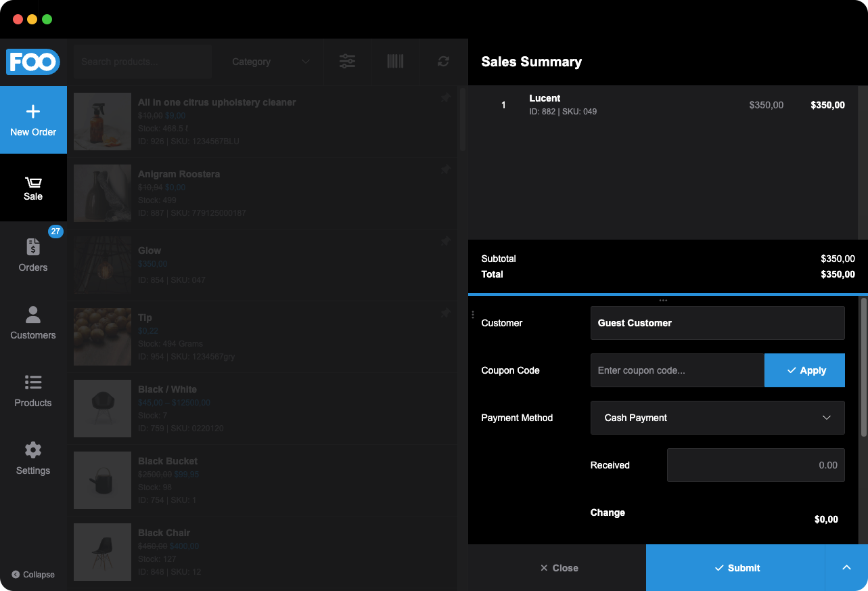Toggle pin on Anigram Roostera product
868x591 pixels.
tap(445, 169)
